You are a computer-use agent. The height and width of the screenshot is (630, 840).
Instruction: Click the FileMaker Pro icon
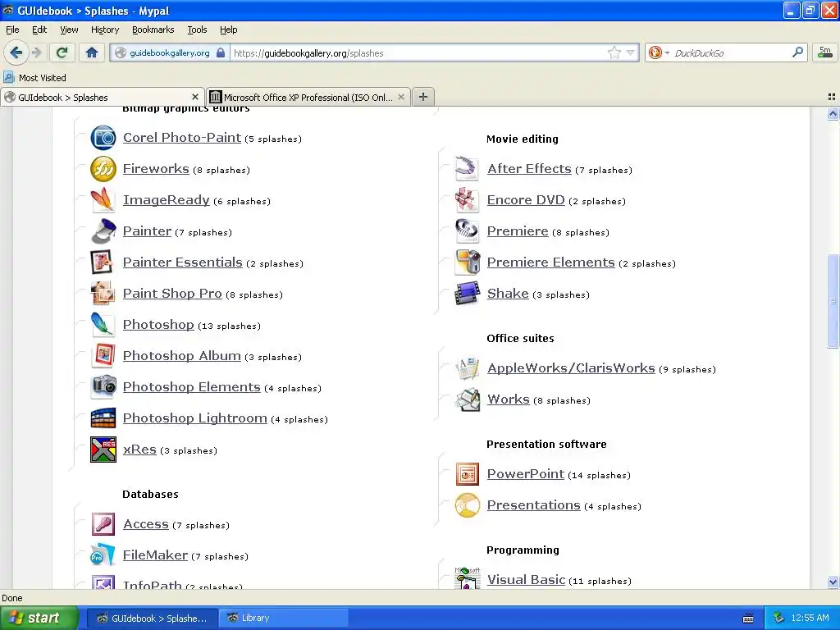[x=103, y=555]
